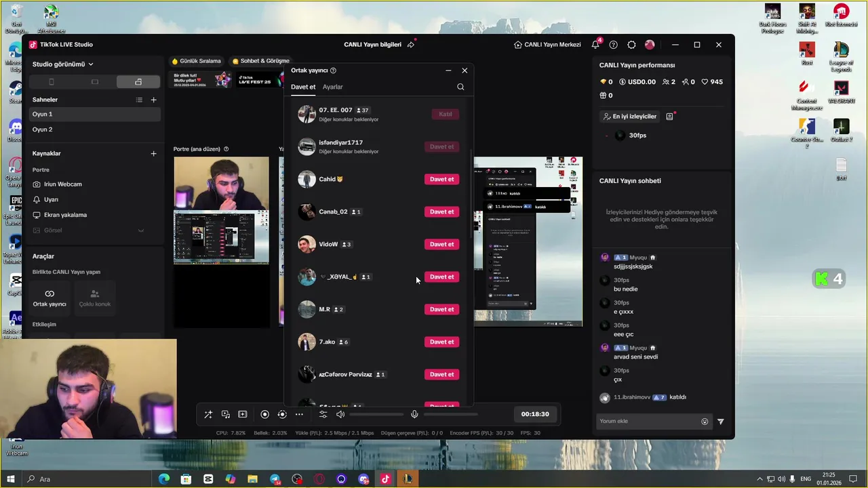This screenshot has width=868, height=488.
Task: Open CANLI Yayın Merkezi
Action: click(x=547, y=45)
